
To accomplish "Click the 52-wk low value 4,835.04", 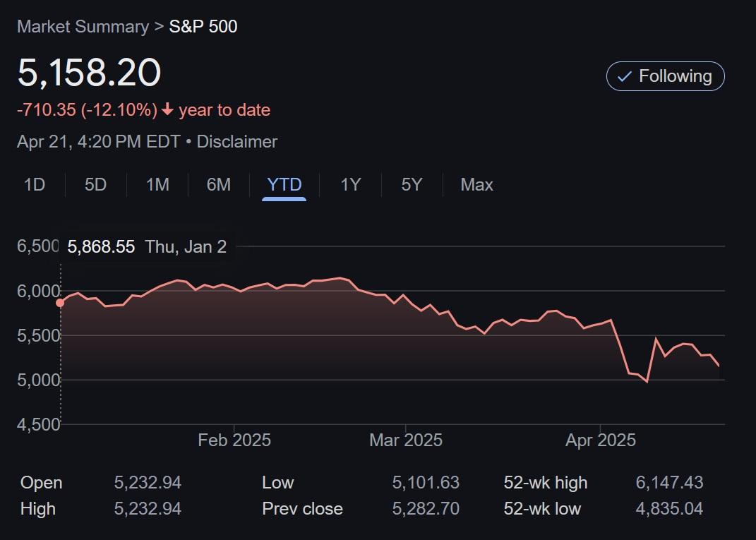I will tap(670, 509).
